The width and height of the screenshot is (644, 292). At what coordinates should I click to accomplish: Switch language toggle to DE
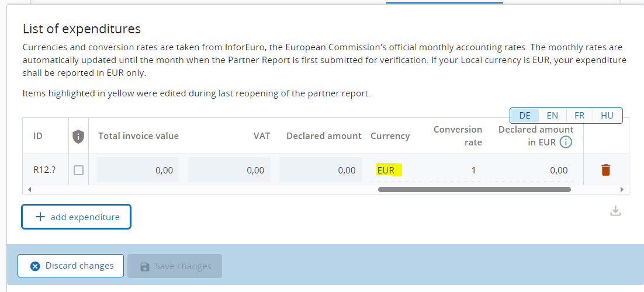(524, 116)
